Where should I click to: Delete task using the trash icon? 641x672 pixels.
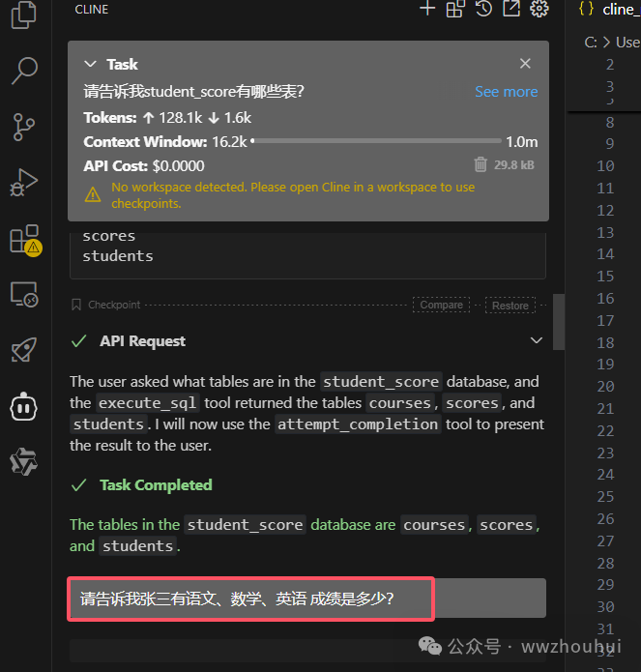click(481, 165)
